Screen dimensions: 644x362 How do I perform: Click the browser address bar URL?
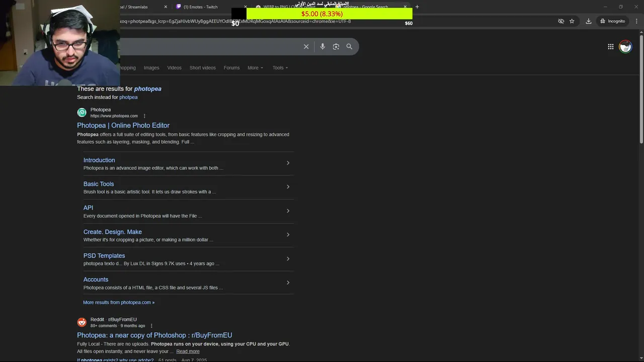click(235, 21)
